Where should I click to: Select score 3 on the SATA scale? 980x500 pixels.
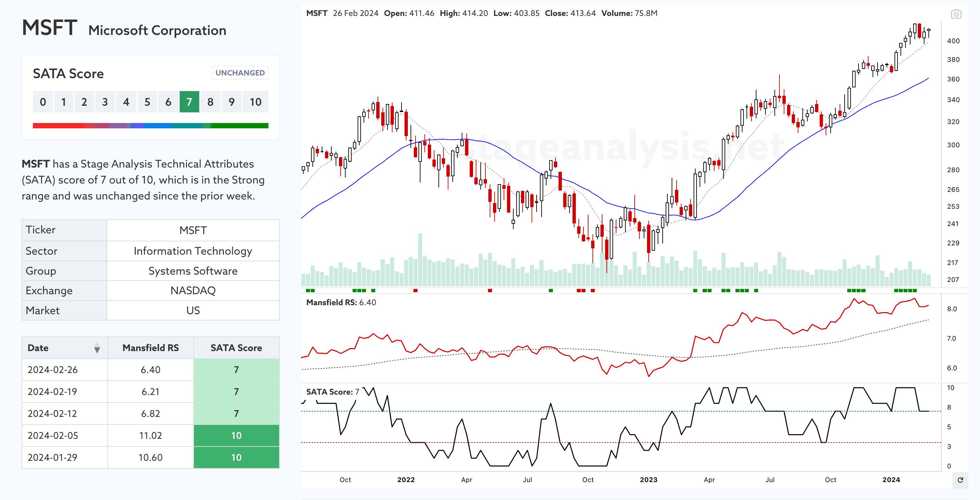tap(105, 102)
